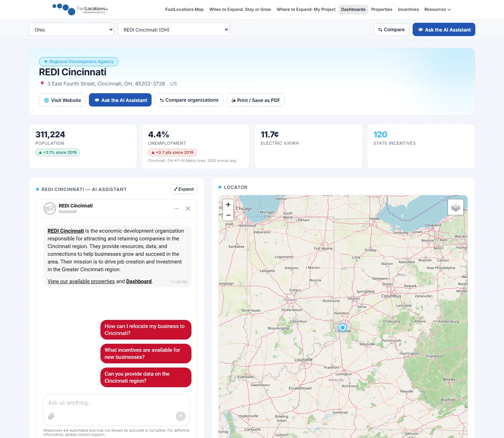This screenshot has width=504, height=438.
Task: Go to When to Expand: Stay or Grow
Action: click(240, 9)
